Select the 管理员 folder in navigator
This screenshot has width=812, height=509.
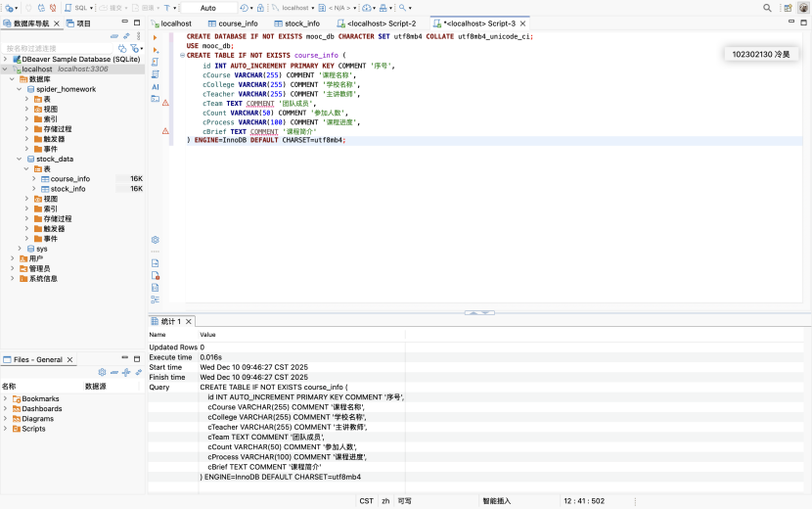pyautogui.click(x=39, y=268)
